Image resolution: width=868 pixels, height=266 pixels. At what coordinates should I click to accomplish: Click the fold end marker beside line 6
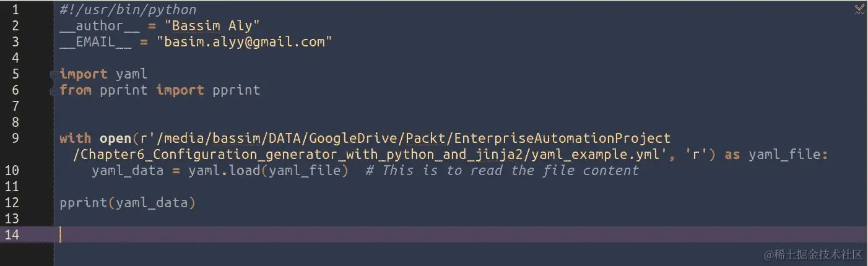coord(55,90)
